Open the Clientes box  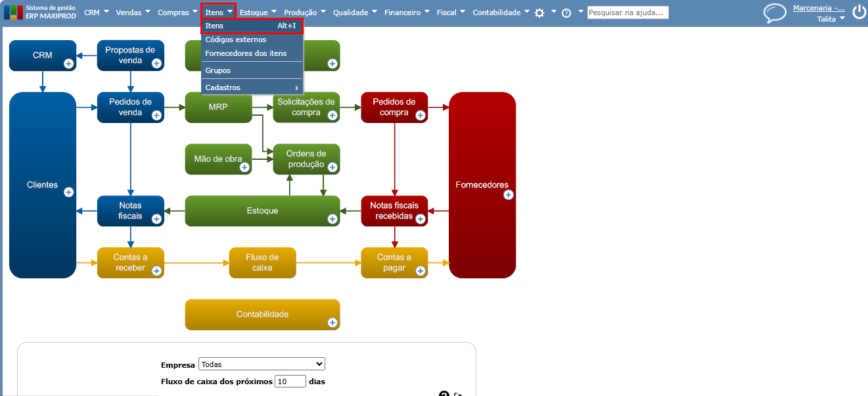(43, 185)
